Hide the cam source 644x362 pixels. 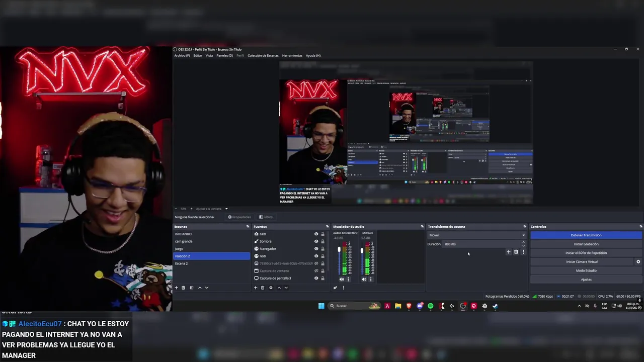click(x=316, y=234)
